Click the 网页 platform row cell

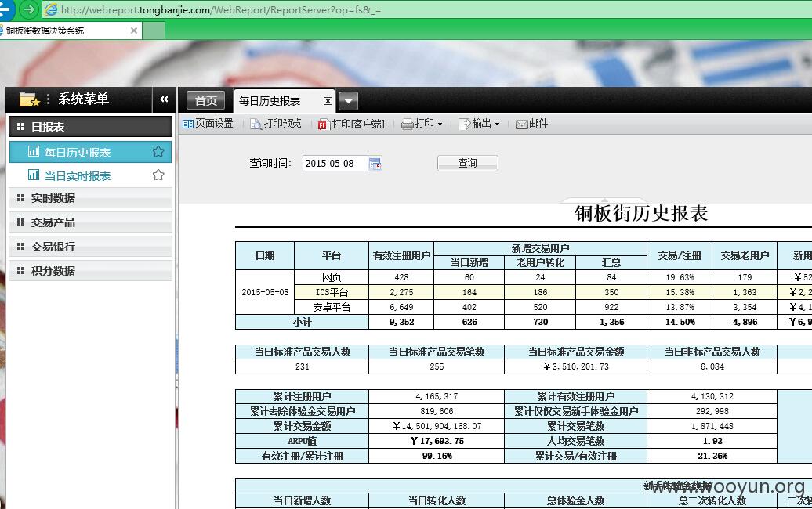[332, 277]
